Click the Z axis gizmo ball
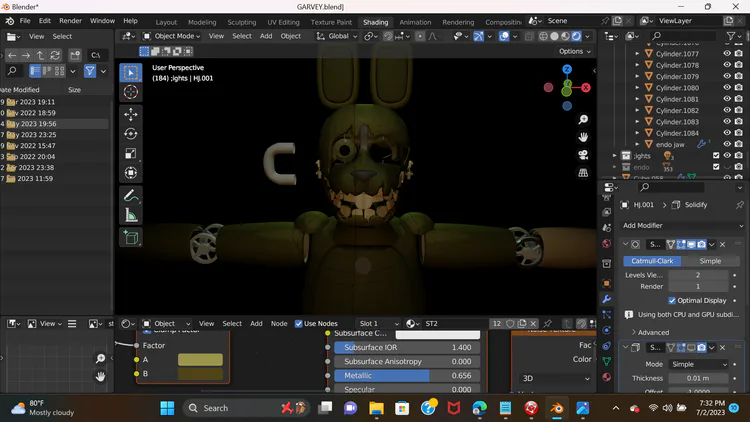750x422 pixels. [567, 69]
